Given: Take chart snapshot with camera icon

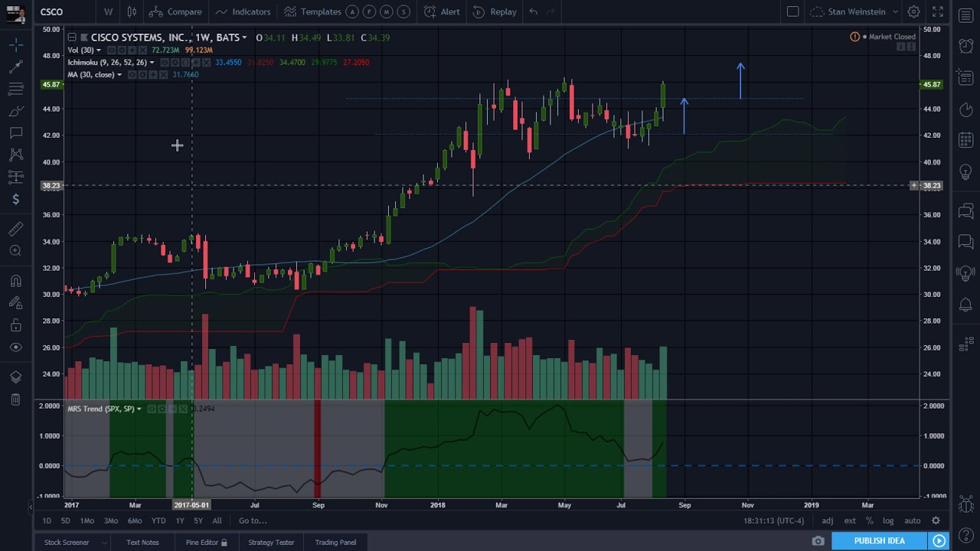Looking at the screenshot, I should tap(818, 541).
